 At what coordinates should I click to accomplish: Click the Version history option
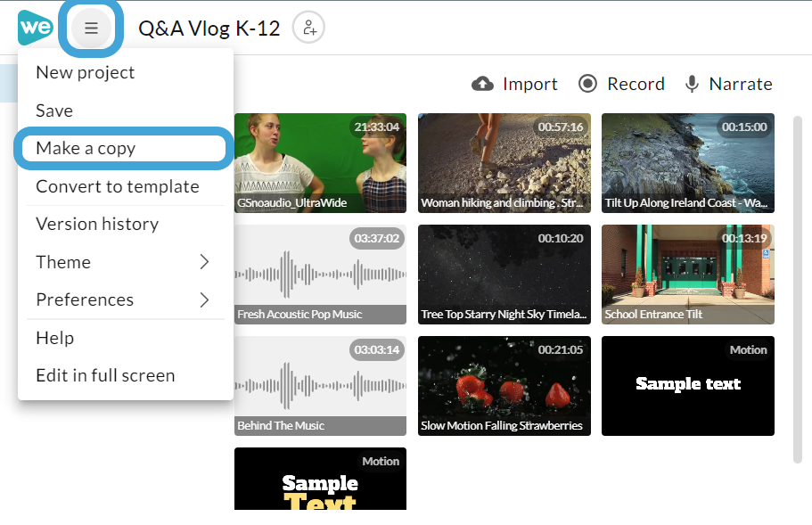coord(97,224)
